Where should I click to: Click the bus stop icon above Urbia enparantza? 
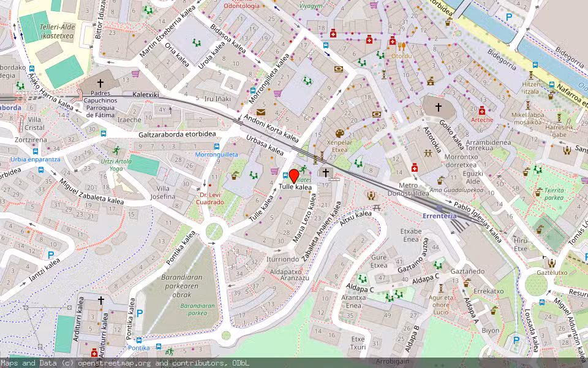coord(36,151)
